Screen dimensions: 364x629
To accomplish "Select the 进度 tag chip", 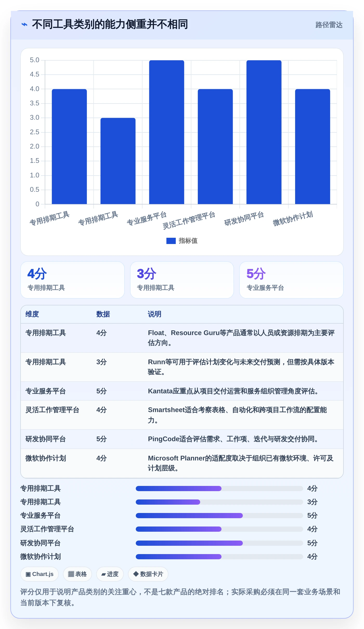I will (x=110, y=574).
